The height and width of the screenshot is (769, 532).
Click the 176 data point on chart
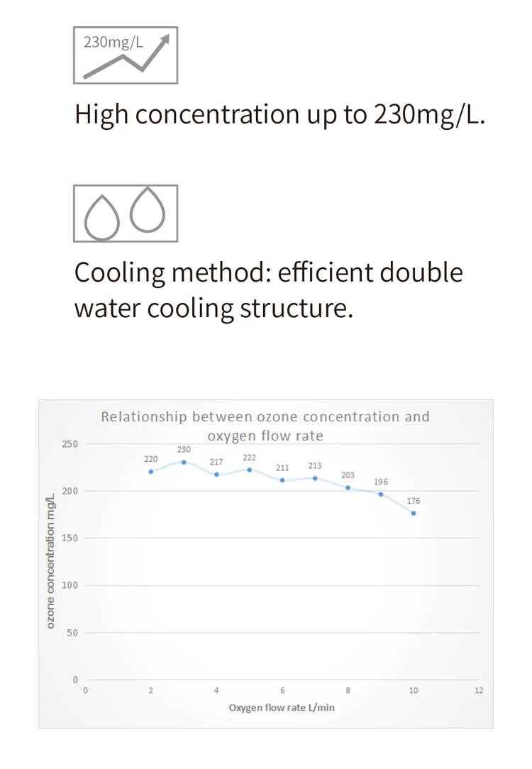(x=414, y=513)
